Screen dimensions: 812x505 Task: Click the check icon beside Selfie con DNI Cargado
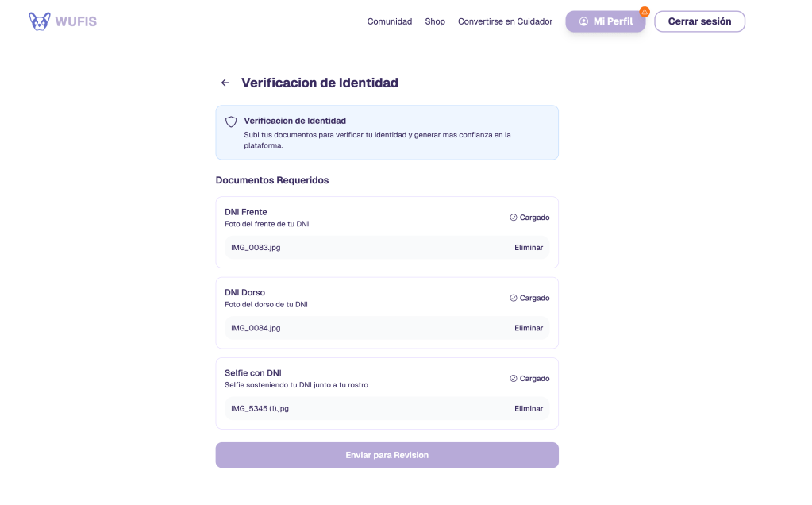(514, 379)
